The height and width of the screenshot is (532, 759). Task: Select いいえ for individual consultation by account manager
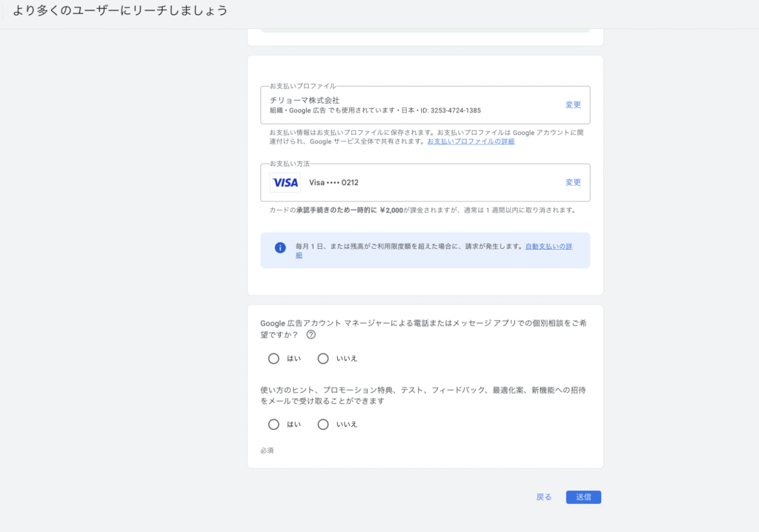(x=323, y=359)
